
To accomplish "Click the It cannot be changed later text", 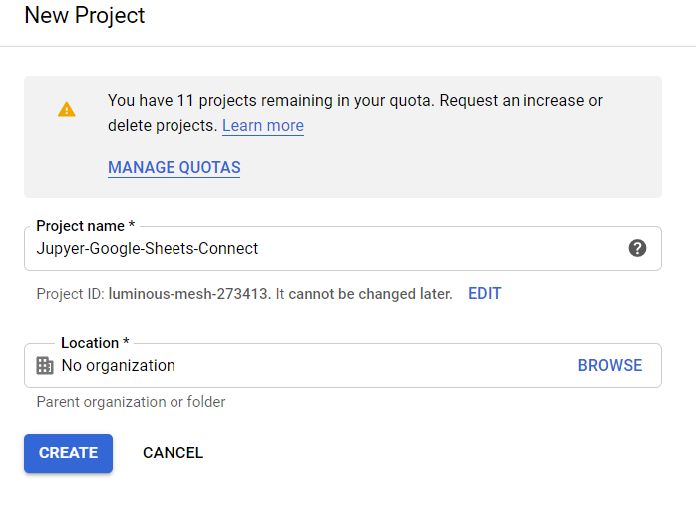I will tap(364, 294).
